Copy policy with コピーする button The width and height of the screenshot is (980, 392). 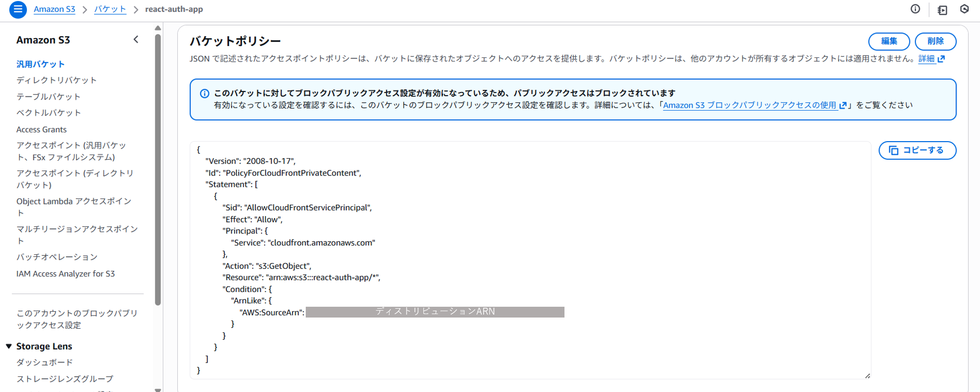pos(917,150)
